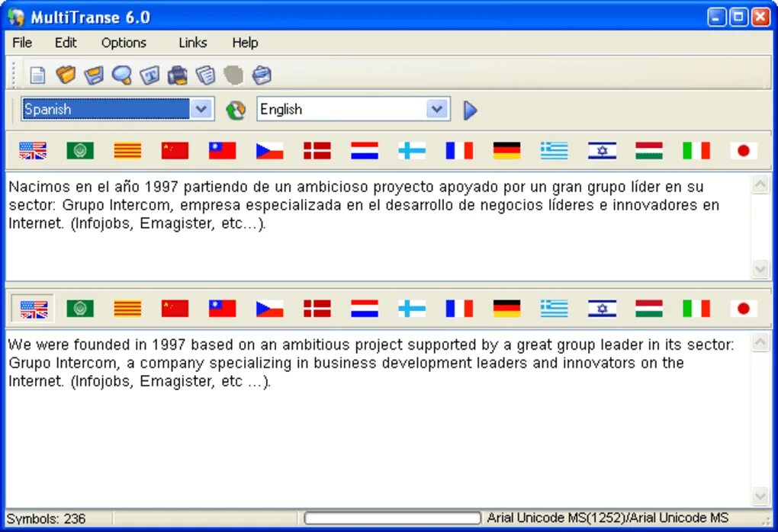778x532 pixels.
Task: Click the Save toolbar icon
Action: pyautogui.click(x=94, y=75)
